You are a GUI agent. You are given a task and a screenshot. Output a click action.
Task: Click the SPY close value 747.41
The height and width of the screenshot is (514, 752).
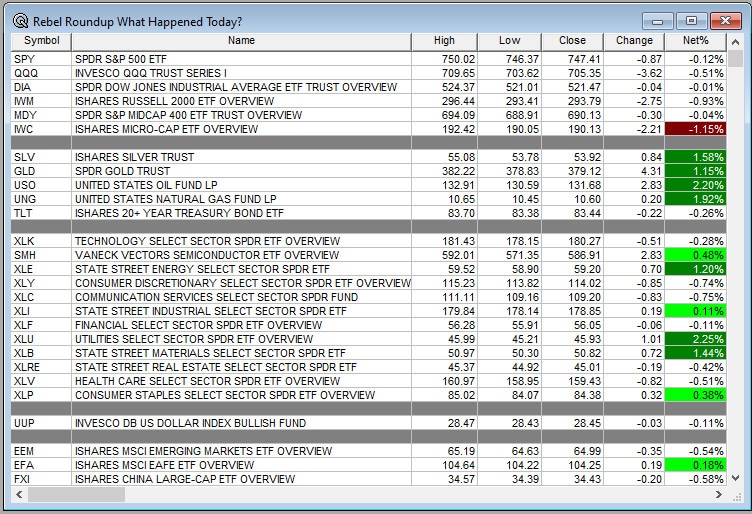tap(572, 59)
